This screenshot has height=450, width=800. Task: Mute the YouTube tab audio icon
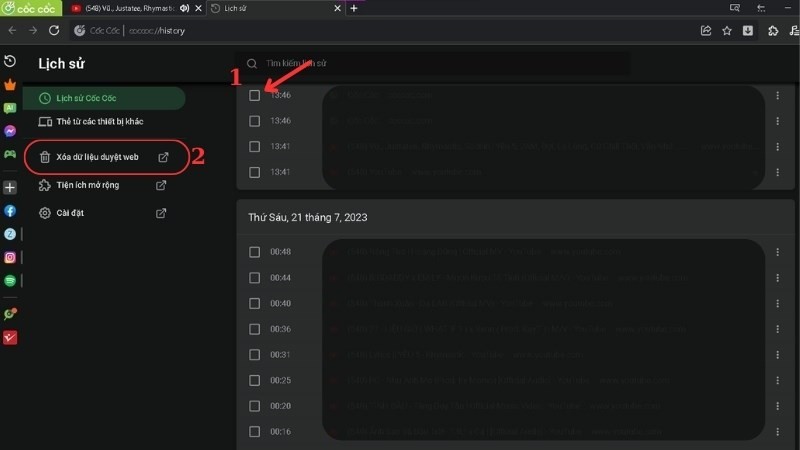click(x=185, y=8)
